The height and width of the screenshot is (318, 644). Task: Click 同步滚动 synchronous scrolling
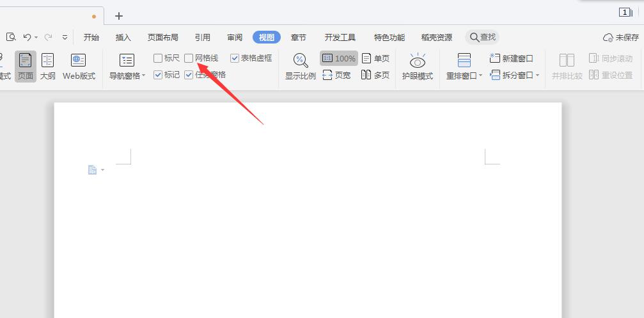(x=611, y=58)
